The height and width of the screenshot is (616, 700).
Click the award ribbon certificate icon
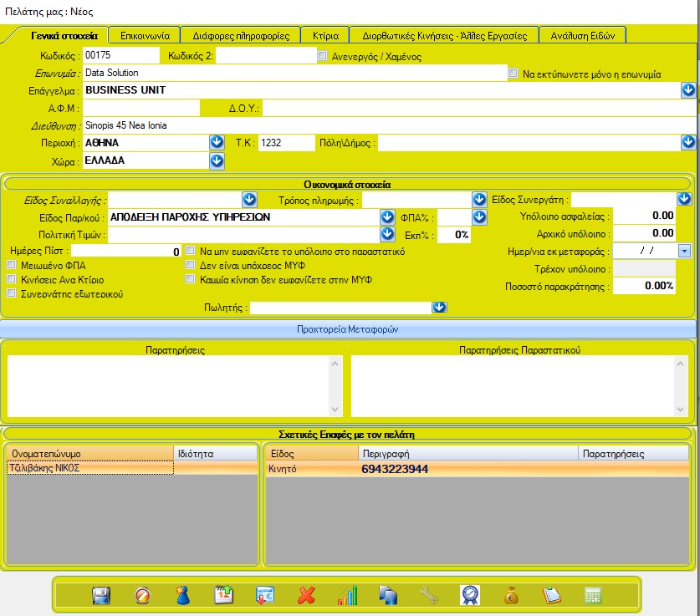[470, 596]
